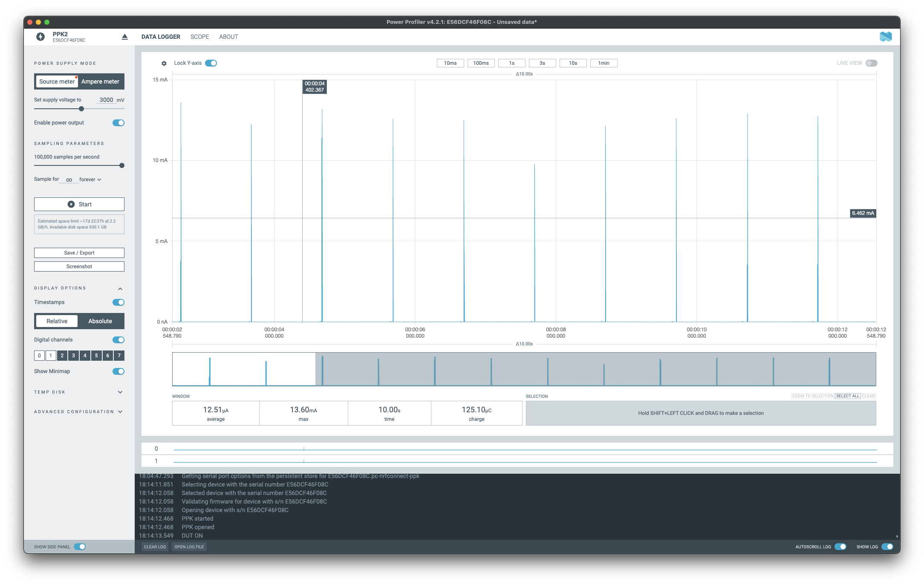
Task: Click the Nordic Semiconductor logo icon
Action: click(885, 37)
